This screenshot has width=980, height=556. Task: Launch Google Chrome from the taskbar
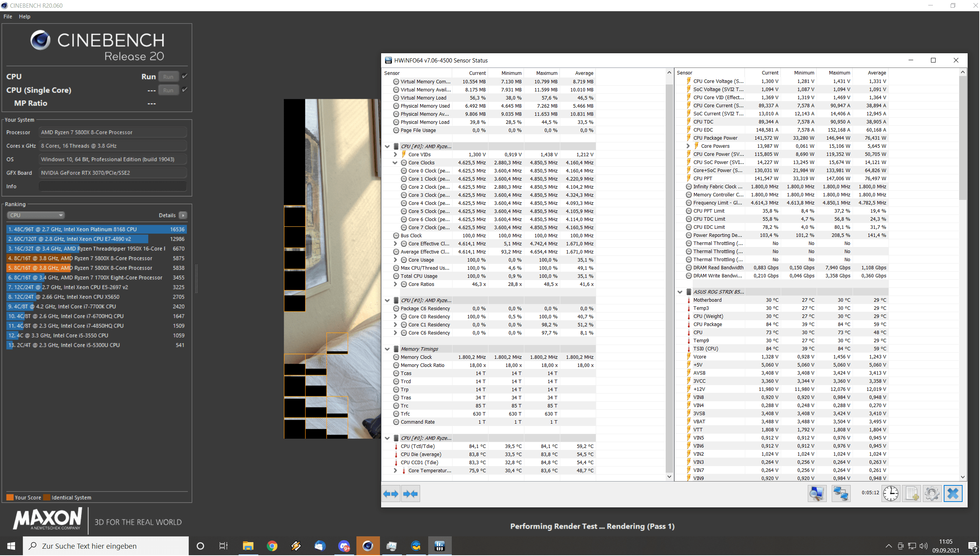click(272, 546)
